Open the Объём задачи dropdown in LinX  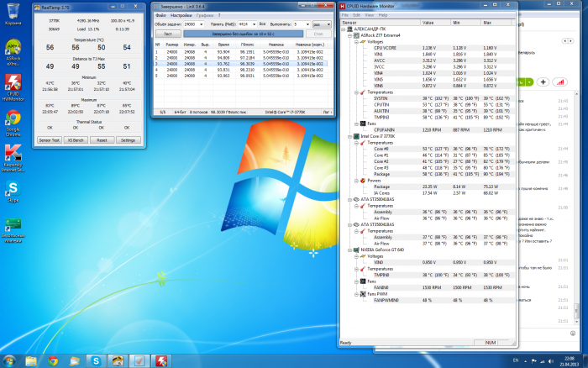(x=202, y=24)
